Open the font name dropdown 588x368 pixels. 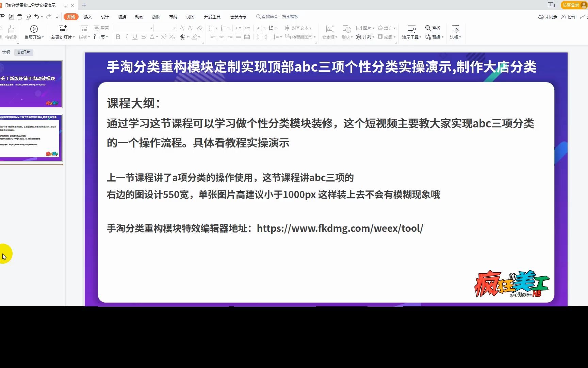click(151, 28)
